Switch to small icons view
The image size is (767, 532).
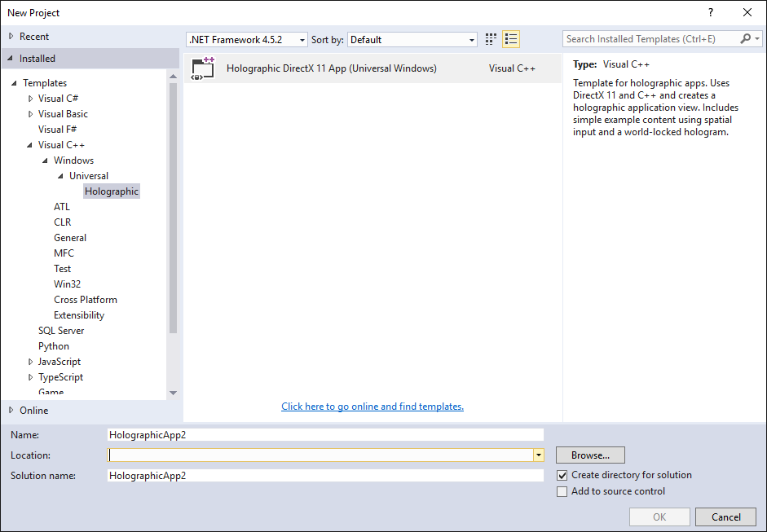[x=491, y=39]
